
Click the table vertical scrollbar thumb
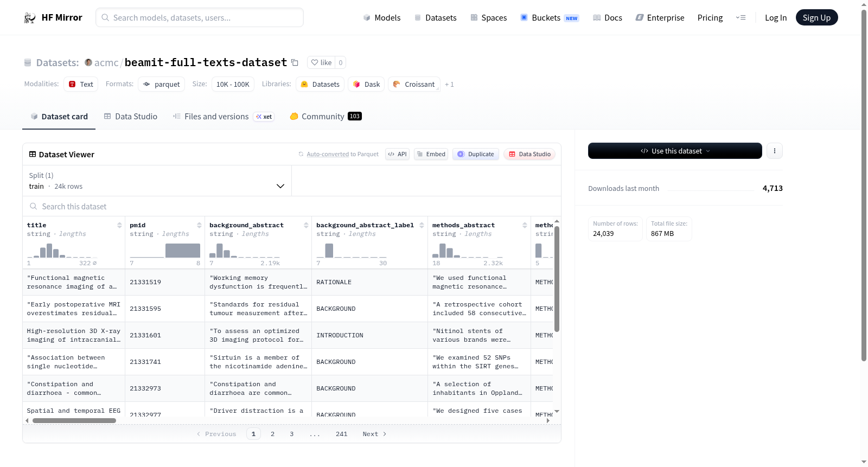(557, 278)
